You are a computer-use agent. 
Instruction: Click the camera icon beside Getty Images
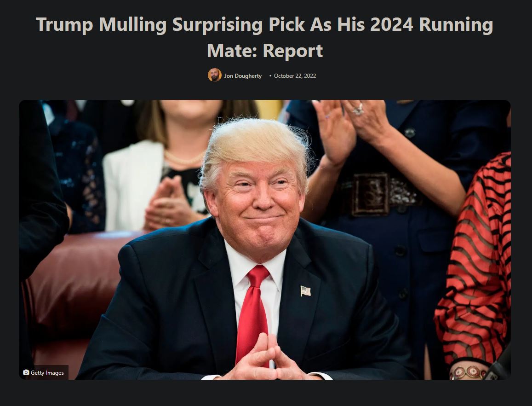26,372
